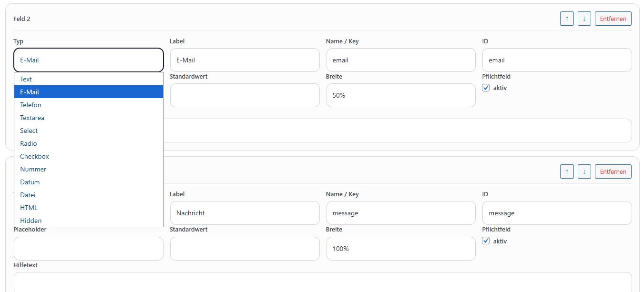Click Name / Key input containing email
The image size is (644, 292).
[400, 60]
